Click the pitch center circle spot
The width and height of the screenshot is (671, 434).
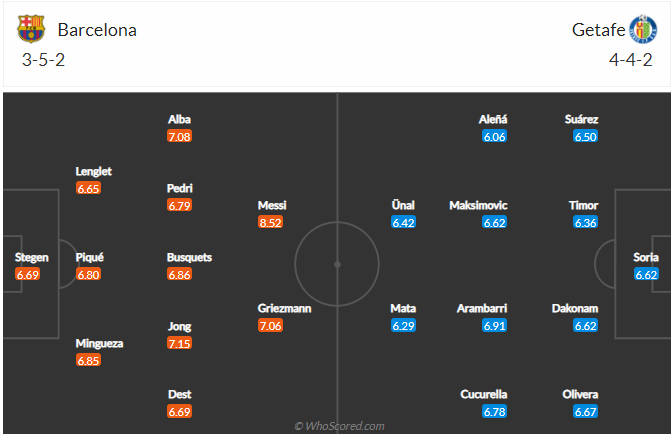pyautogui.click(x=337, y=265)
